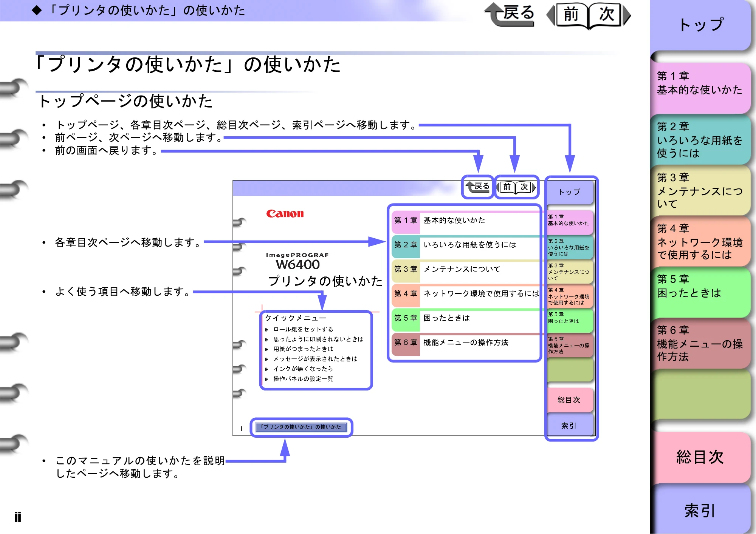Click quick menu item ロール紙をセットする

(x=303, y=329)
